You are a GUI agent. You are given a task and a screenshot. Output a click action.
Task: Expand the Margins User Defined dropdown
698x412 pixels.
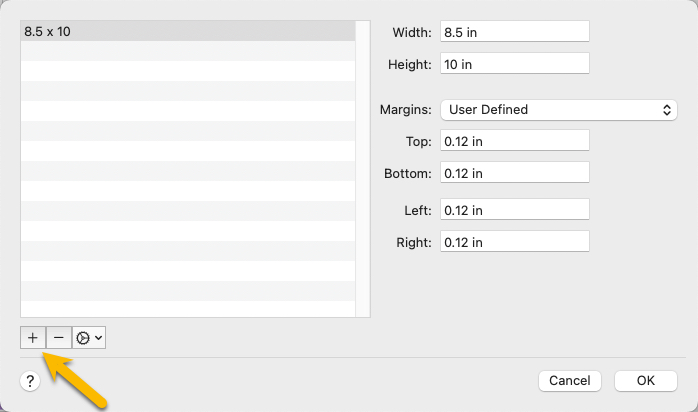(558, 109)
